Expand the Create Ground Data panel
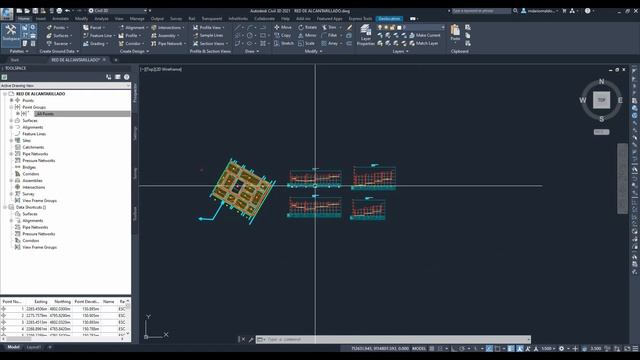 59,51
